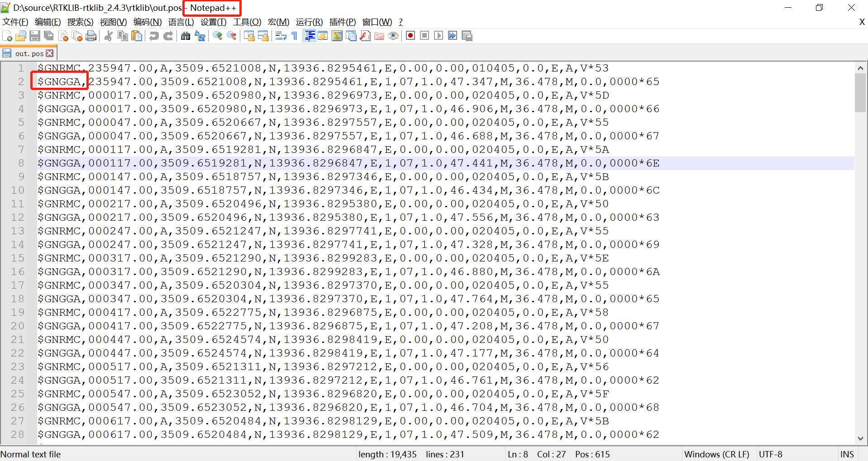The height and width of the screenshot is (461, 868).
Task: Toggle the indent guide display
Action: [310, 36]
